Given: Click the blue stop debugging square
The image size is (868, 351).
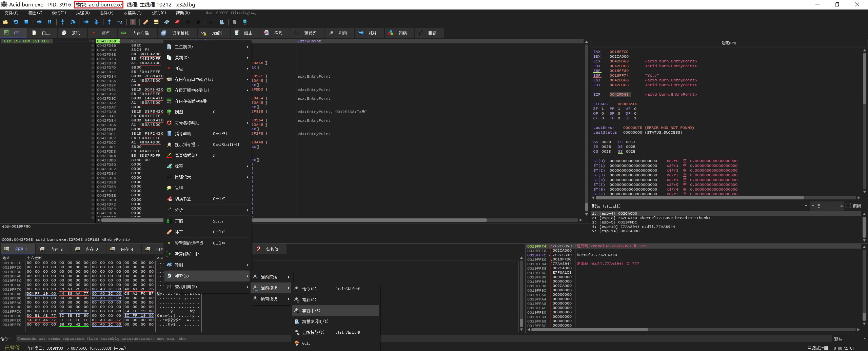Looking at the screenshot, I should pos(26,22).
